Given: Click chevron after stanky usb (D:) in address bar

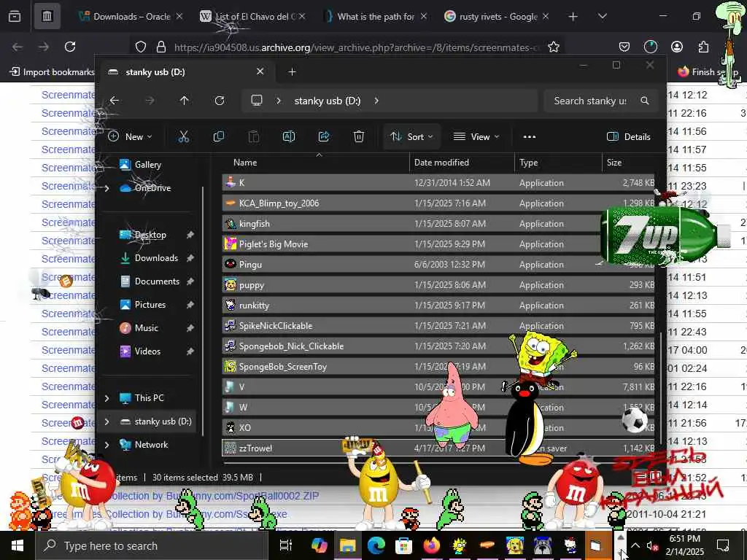Looking at the screenshot, I should [x=376, y=101].
